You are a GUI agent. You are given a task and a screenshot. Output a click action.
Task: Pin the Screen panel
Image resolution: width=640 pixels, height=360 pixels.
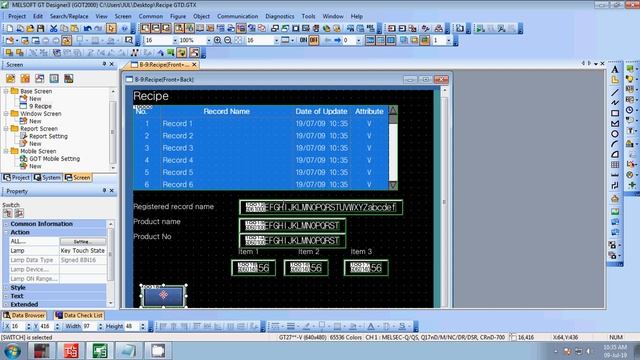click(104, 64)
